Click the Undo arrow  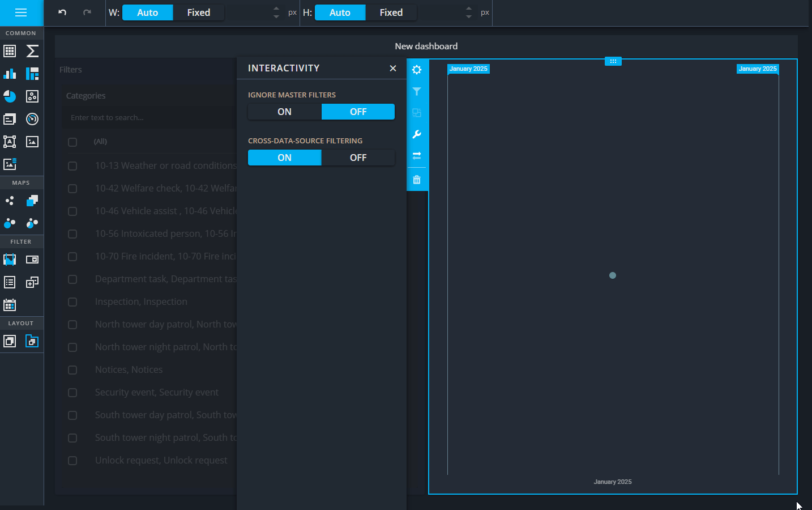pos(62,12)
